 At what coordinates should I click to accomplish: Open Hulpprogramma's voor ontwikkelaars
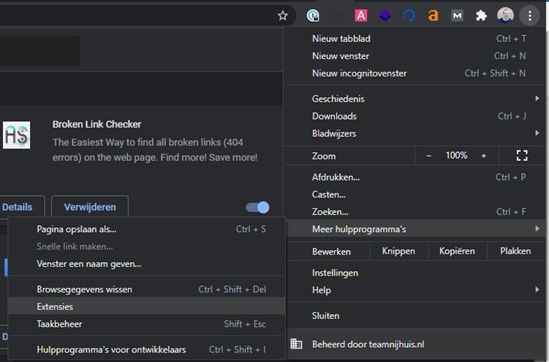[x=146, y=349]
